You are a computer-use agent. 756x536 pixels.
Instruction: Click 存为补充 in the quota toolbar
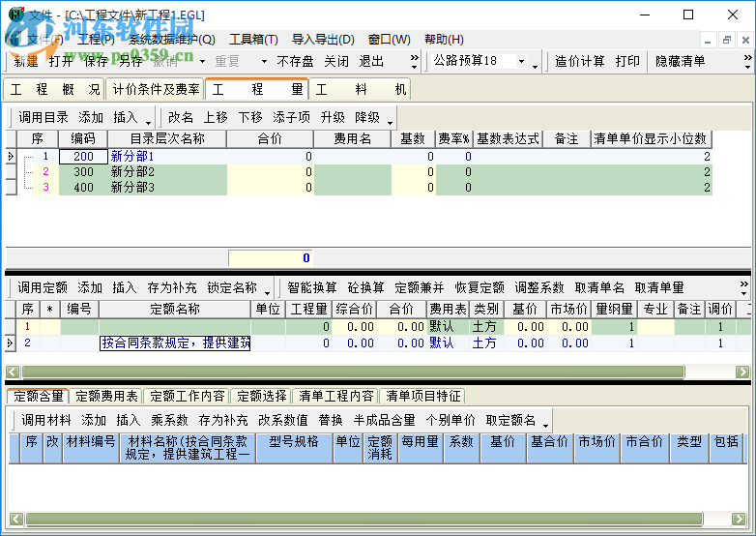pyautogui.click(x=172, y=288)
